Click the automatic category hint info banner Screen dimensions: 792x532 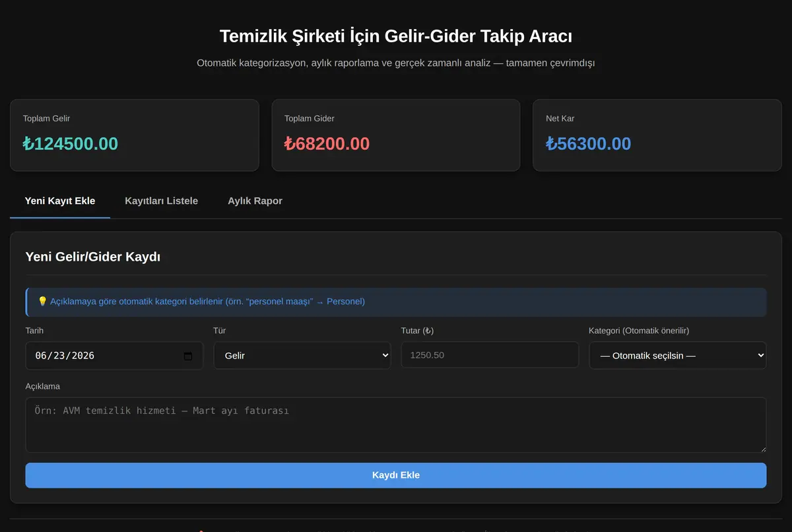(396, 302)
